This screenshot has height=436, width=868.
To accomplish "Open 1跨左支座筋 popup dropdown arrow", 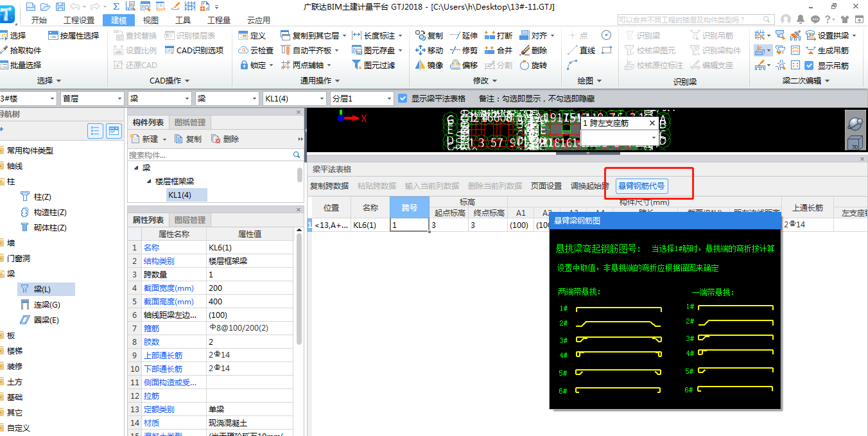I will coord(654,137).
